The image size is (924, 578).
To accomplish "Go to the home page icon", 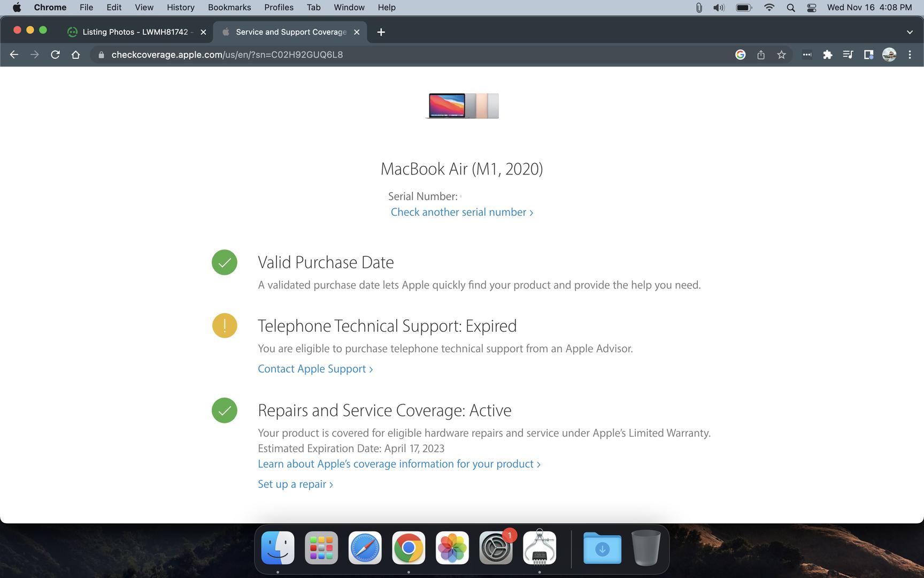I will pyautogui.click(x=75, y=55).
